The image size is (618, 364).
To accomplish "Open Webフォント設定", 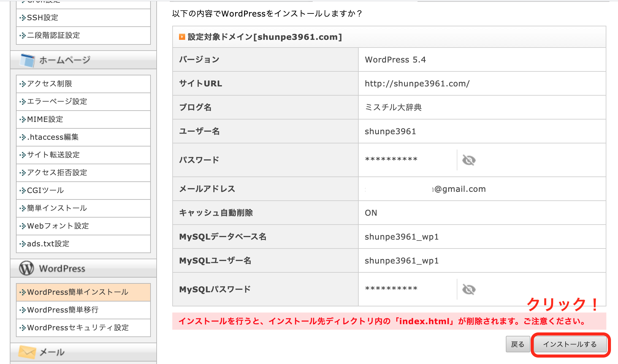I will pyautogui.click(x=83, y=226).
